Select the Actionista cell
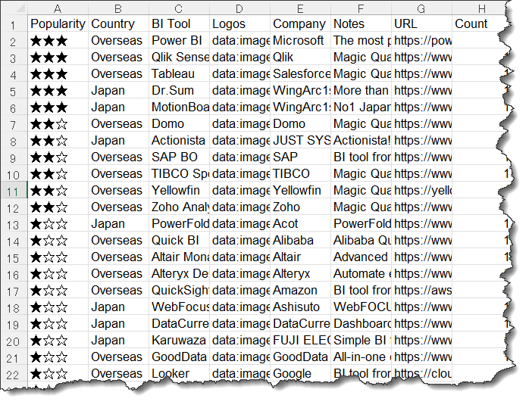This screenshot has width=532, height=408. click(x=179, y=140)
